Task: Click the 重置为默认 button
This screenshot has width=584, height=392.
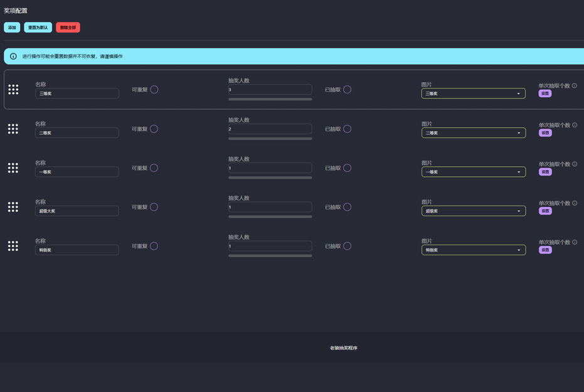Action: 38,28
